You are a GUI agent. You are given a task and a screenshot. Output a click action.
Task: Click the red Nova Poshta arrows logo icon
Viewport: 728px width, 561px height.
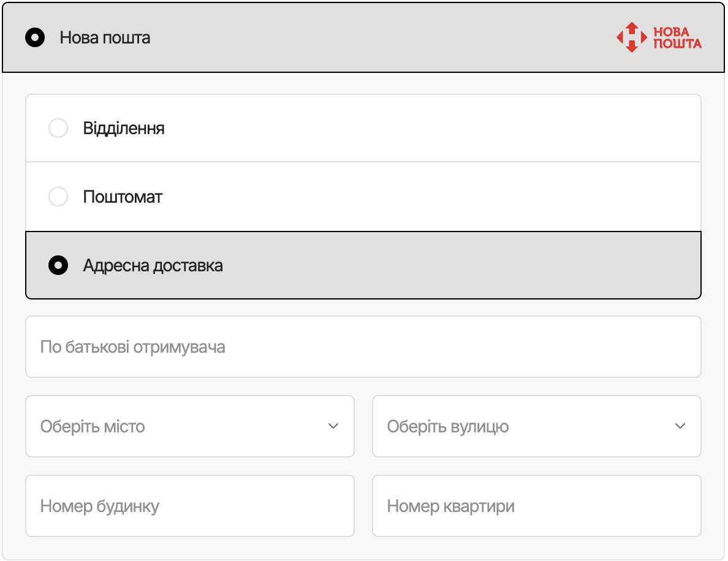coord(631,37)
